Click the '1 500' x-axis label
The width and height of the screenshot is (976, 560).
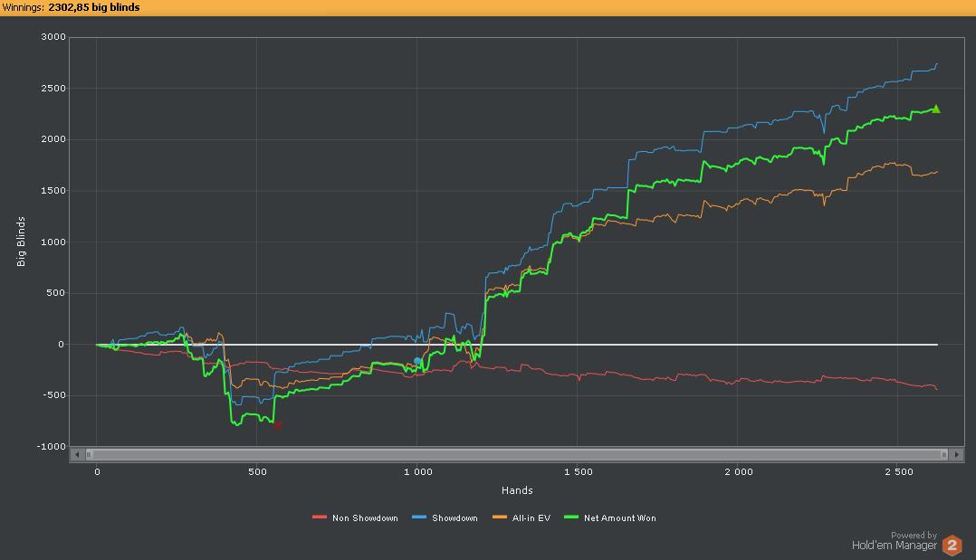579,471
